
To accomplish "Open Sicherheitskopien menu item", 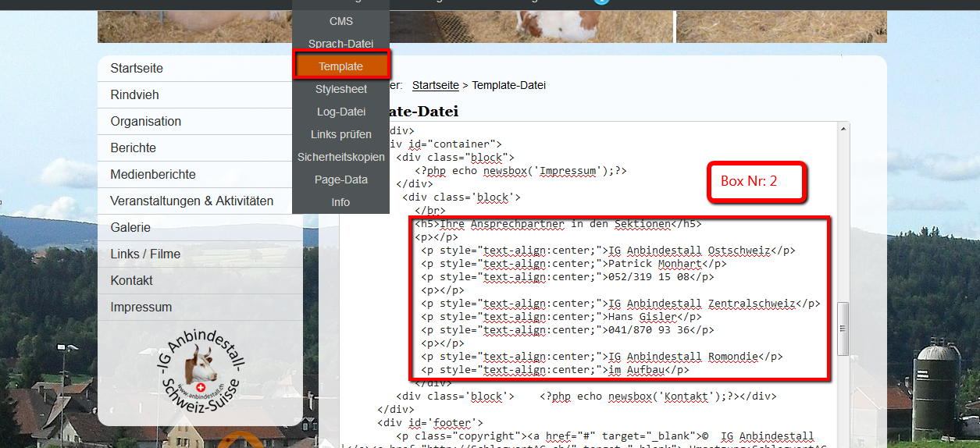I will (x=341, y=157).
